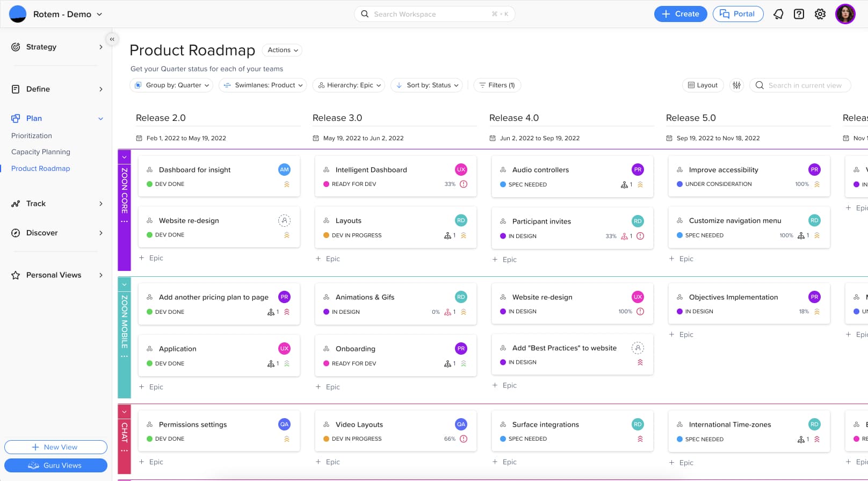Open workspace settings gear icon
Viewport: 868px width, 481px height.
click(x=820, y=14)
